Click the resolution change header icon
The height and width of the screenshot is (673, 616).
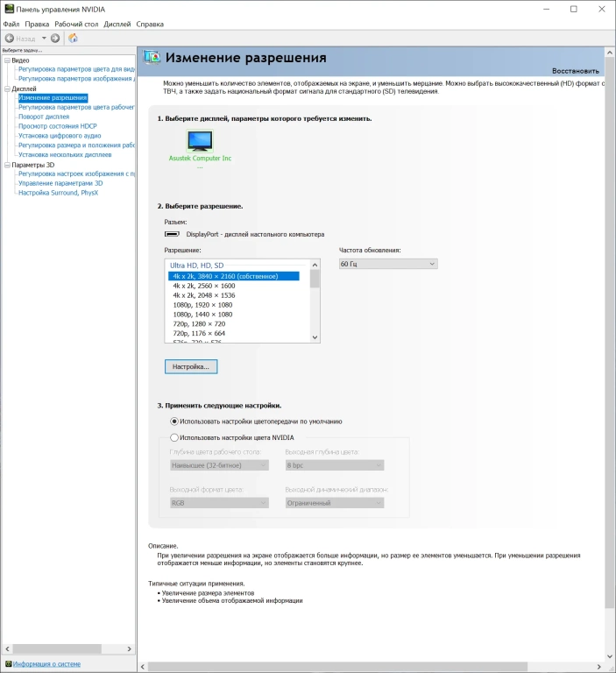pyautogui.click(x=152, y=58)
